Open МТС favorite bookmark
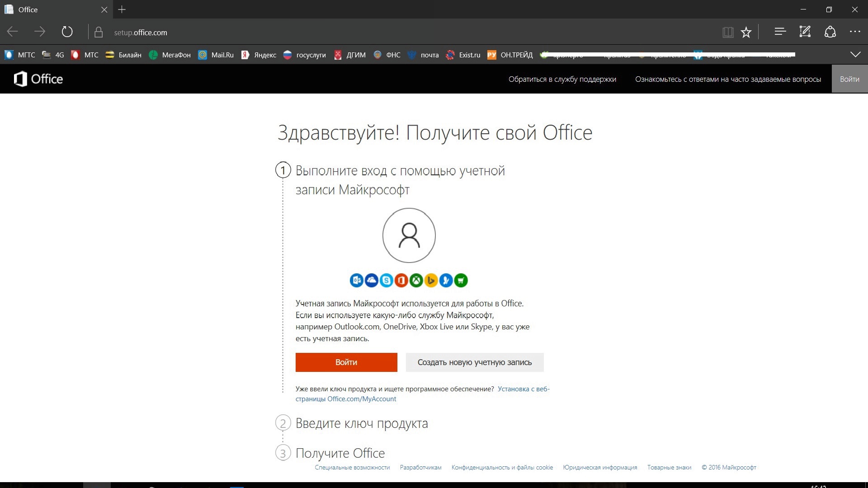This screenshot has width=868, height=488. [x=85, y=55]
